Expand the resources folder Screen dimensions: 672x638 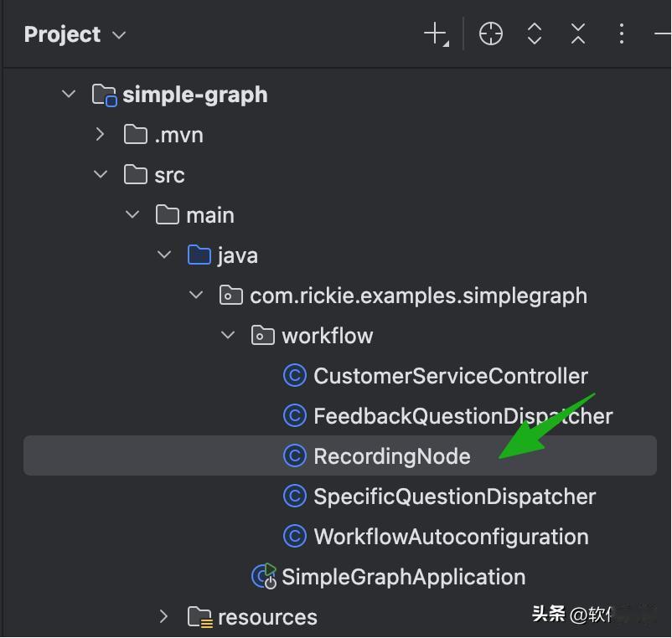coord(164,617)
